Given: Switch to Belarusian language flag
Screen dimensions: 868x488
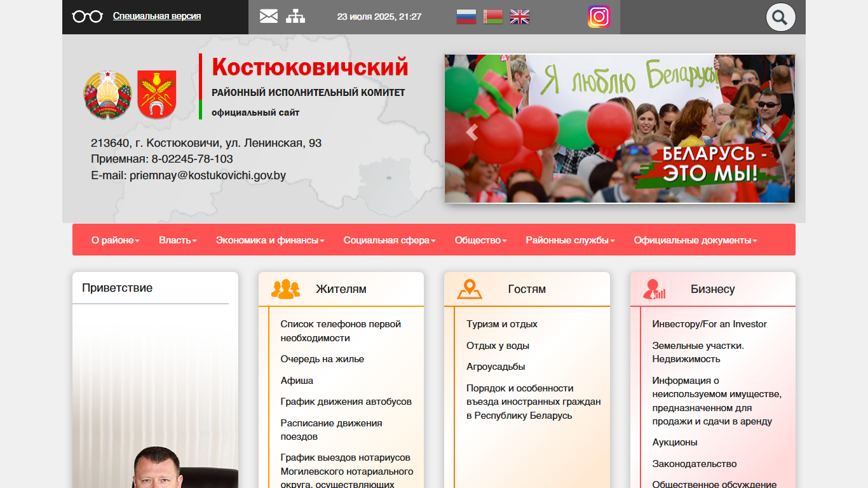Looking at the screenshot, I should click(493, 17).
